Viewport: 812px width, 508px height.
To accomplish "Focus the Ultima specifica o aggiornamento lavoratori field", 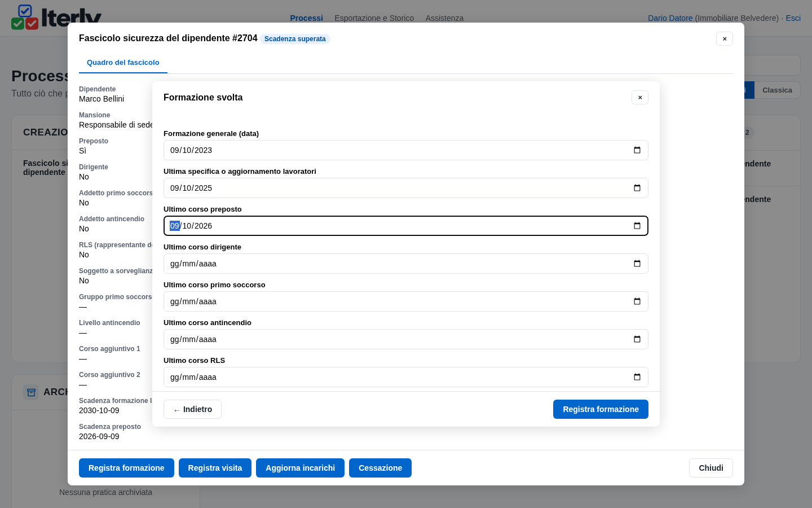I will (x=406, y=188).
